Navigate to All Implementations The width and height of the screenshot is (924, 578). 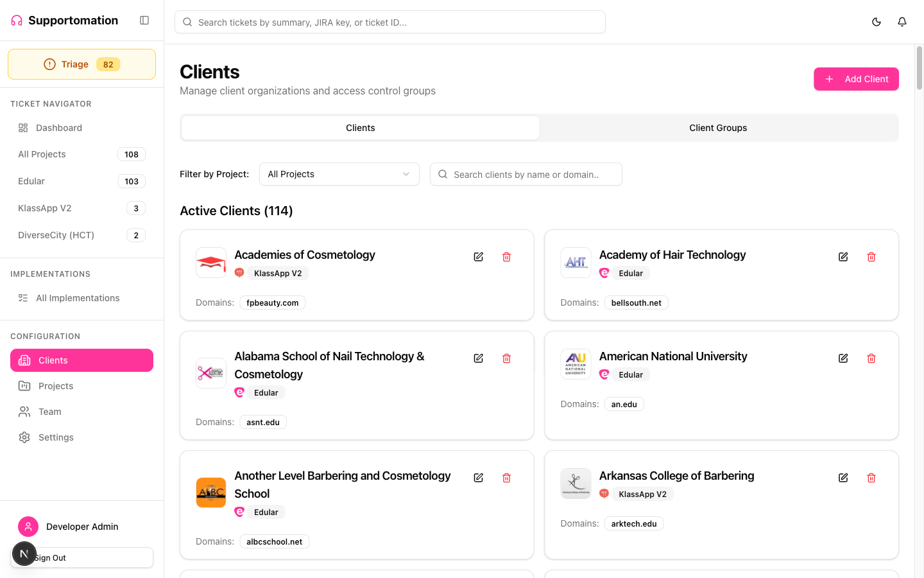pyautogui.click(x=78, y=297)
